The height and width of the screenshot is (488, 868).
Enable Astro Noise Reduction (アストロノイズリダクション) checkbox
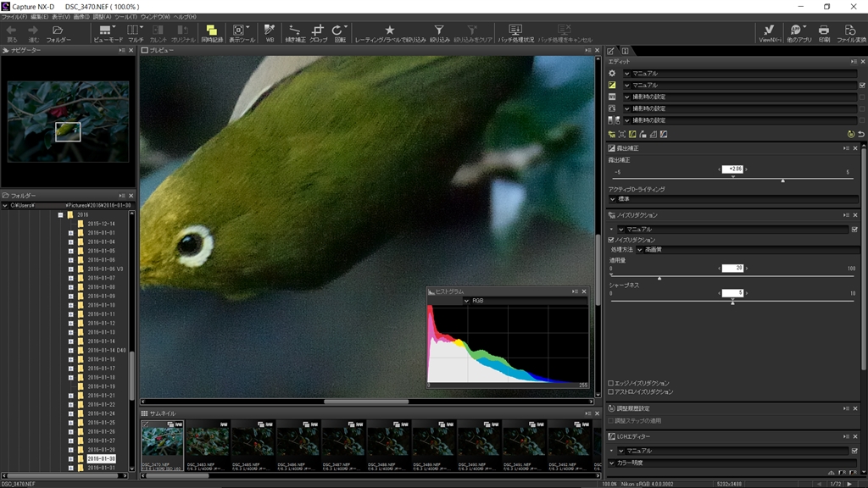(x=611, y=391)
